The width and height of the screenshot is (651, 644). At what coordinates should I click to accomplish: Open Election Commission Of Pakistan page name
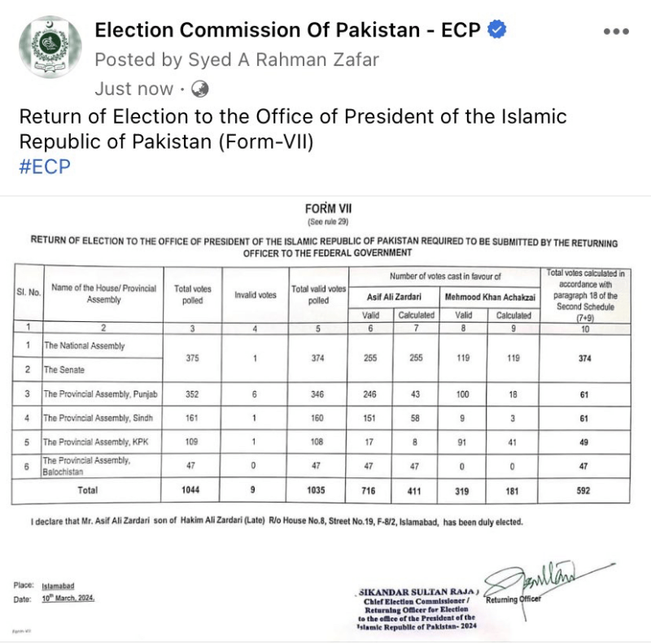point(287,30)
